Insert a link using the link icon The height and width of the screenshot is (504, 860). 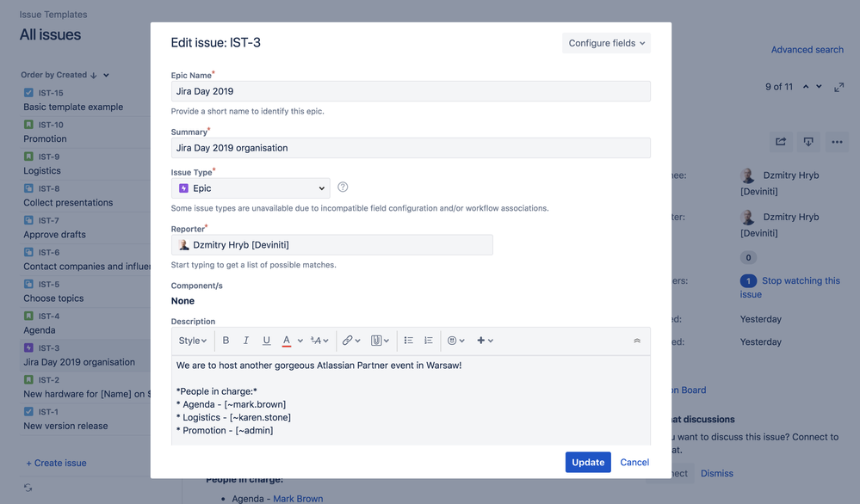point(350,340)
